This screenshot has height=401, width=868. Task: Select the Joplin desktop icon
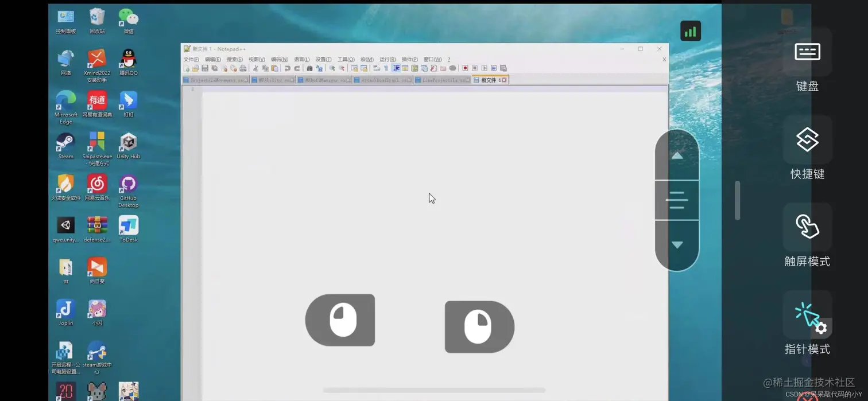pyautogui.click(x=65, y=313)
